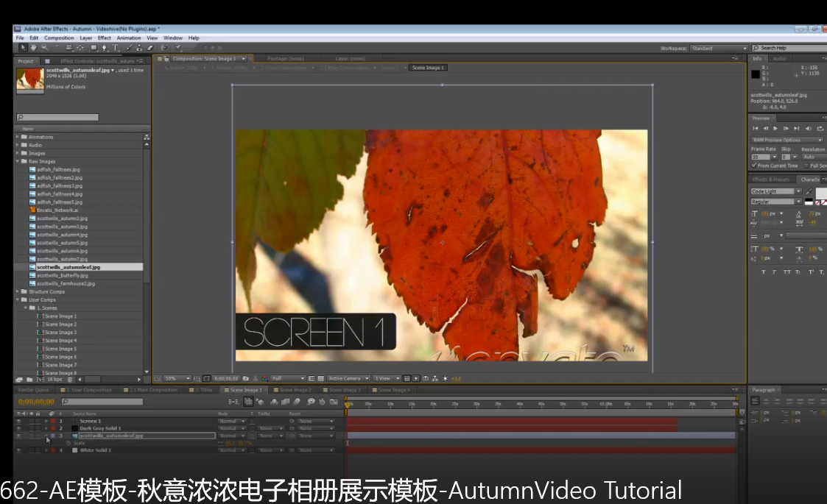Toggle transparency grid in viewer
Viewport: 827px width, 504px height.
tap(320, 378)
